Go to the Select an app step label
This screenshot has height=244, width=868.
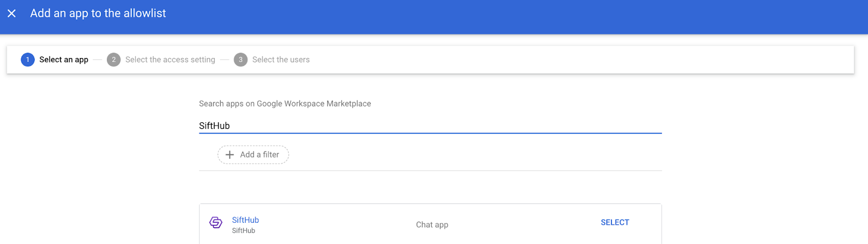[63, 60]
